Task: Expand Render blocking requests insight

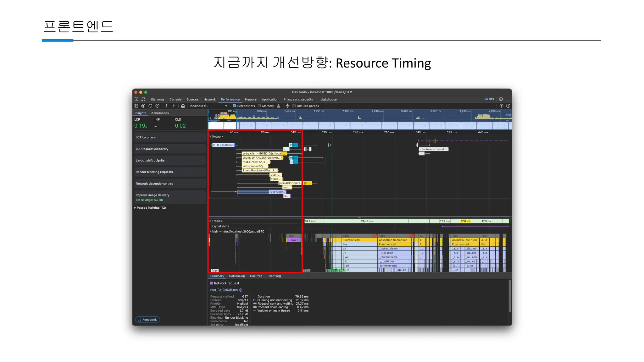Action: coord(170,172)
